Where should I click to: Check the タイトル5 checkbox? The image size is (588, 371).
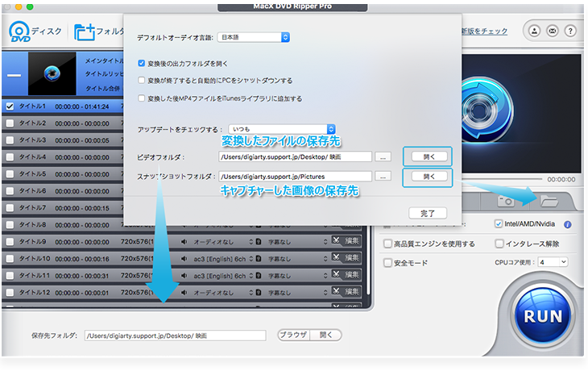pyautogui.click(x=10, y=174)
